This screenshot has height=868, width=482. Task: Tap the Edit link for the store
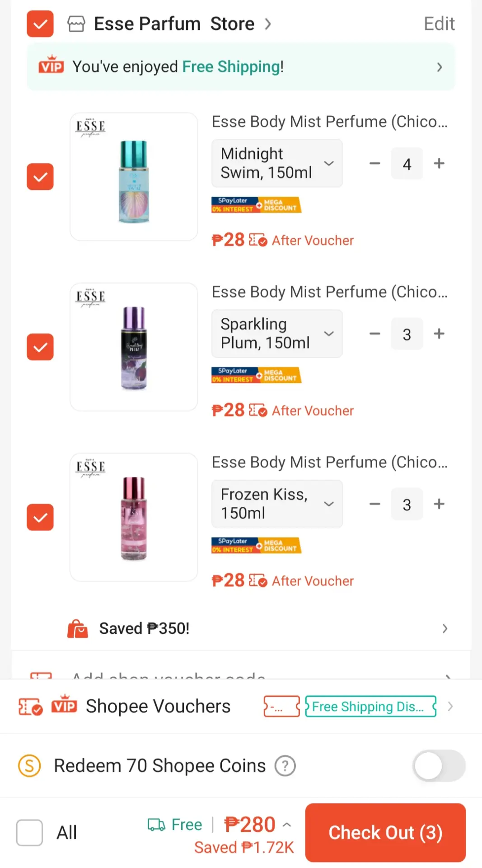click(439, 24)
